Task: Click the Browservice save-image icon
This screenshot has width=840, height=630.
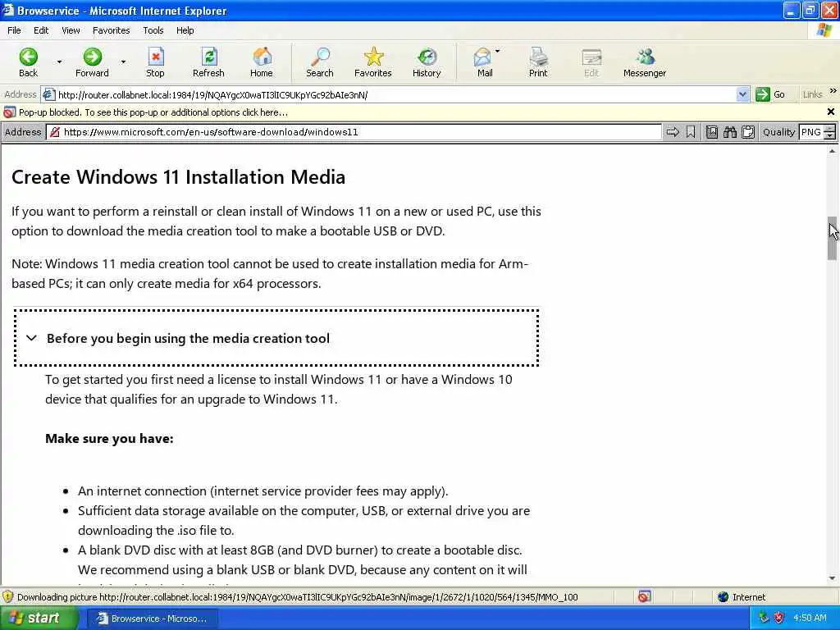Action: click(712, 132)
